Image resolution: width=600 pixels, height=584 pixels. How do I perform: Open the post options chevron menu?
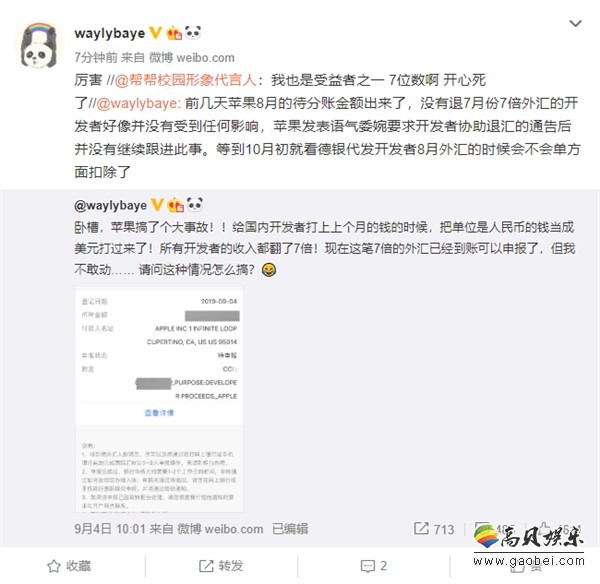575,24
